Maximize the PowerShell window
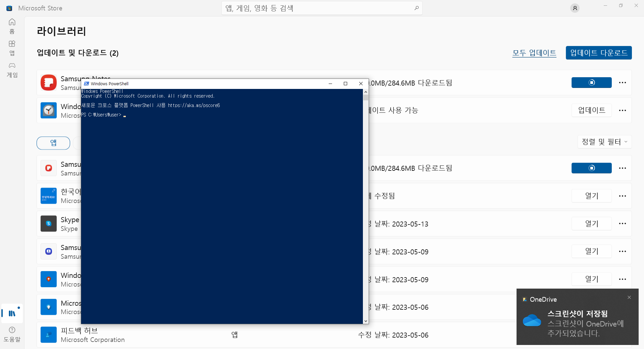Image resolution: width=644 pixels, height=349 pixels. coord(345,84)
